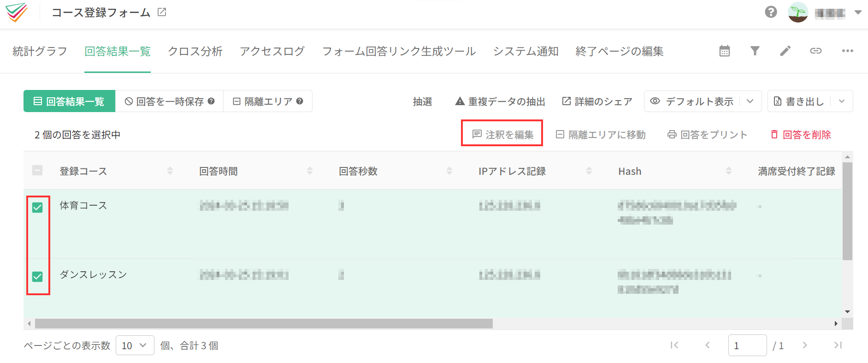Viewport: 868px width, 363px height.
Task: Open the calendar icon in toolbar
Action: tap(725, 51)
